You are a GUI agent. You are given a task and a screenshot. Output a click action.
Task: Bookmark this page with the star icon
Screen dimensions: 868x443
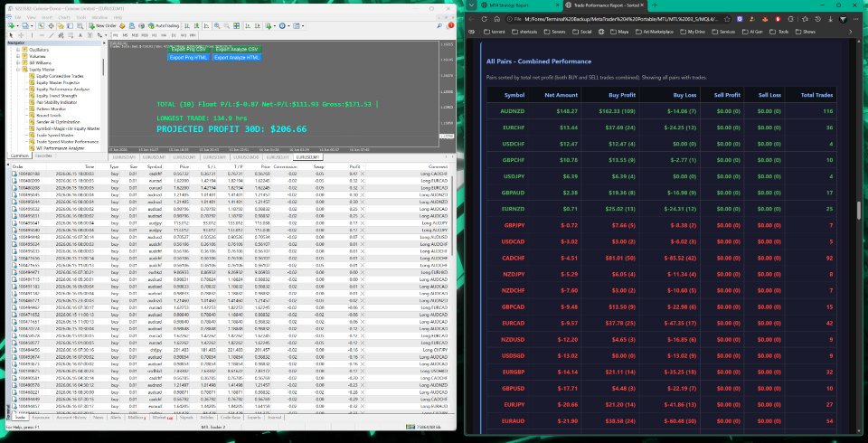pos(727,19)
